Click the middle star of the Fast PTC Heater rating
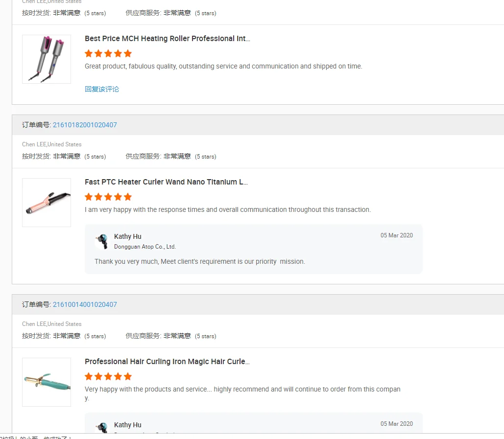The width and height of the screenshot is (504, 439). click(x=108, y=197)
